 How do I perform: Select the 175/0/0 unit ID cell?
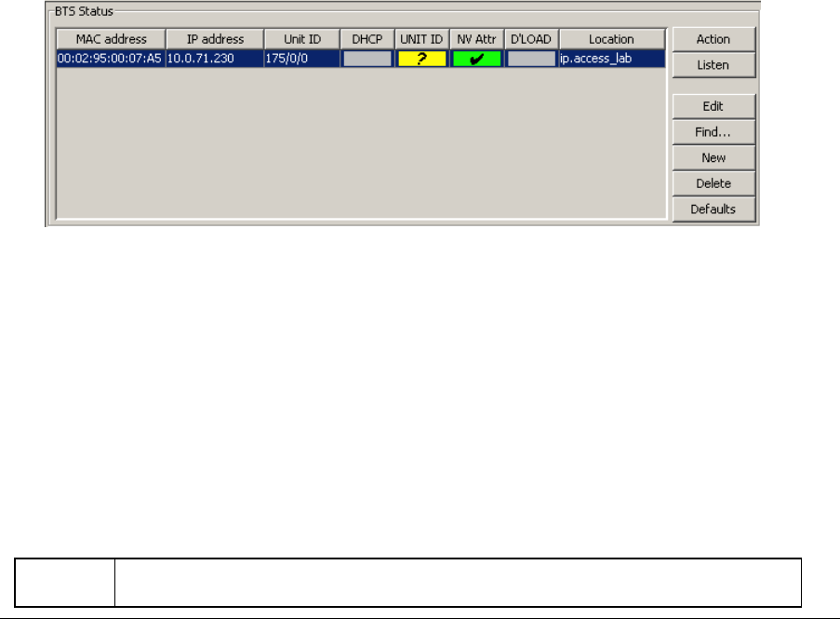[x=302, y=59]
